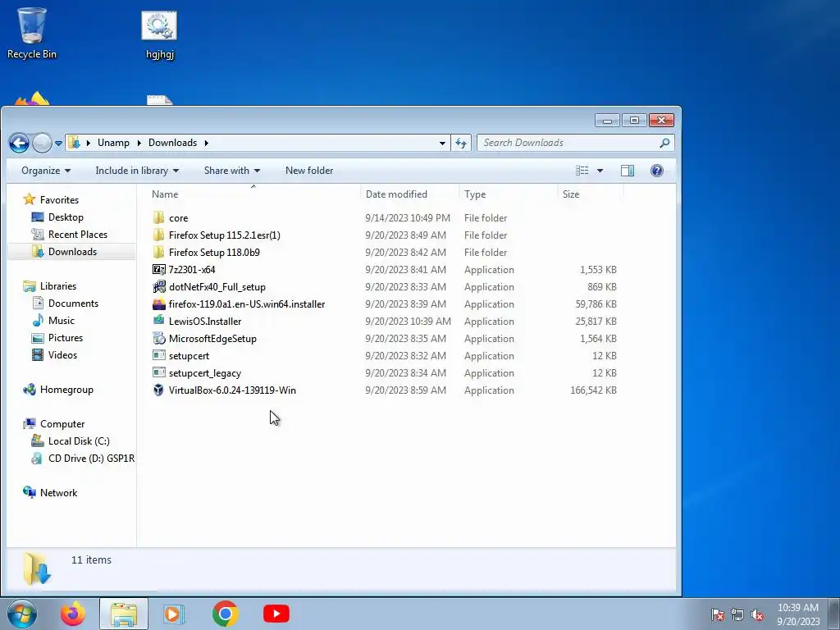The image size is (840, 630).
Task: Sort files by Name column
Action: pyautogui.click(x=165, y=194)
